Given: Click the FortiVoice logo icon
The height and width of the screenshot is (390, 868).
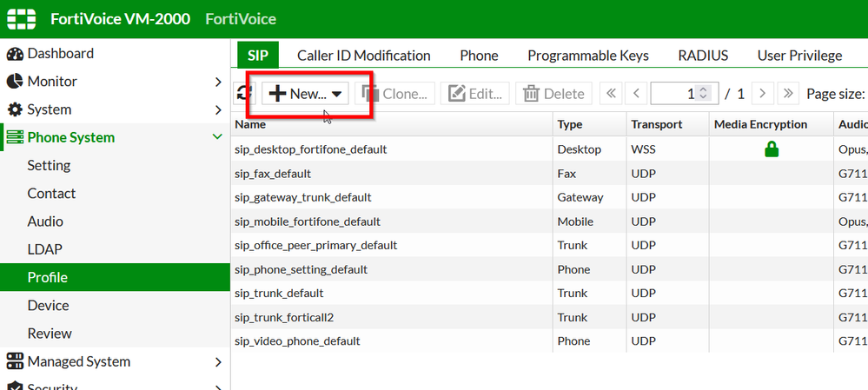Looking at the screenshot, I should click(21, 18).
